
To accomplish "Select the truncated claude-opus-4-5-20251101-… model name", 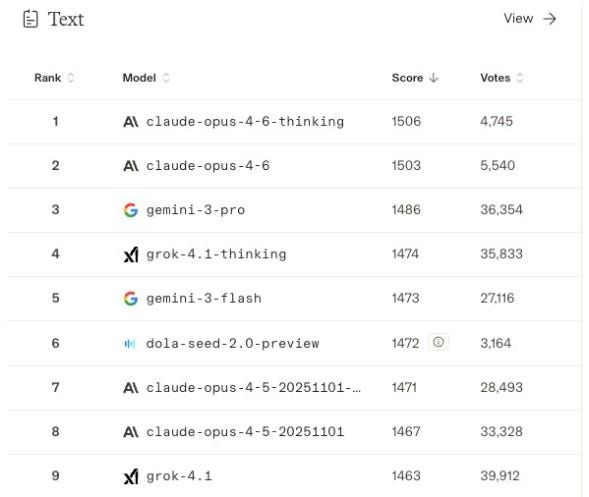I will 253,387.
